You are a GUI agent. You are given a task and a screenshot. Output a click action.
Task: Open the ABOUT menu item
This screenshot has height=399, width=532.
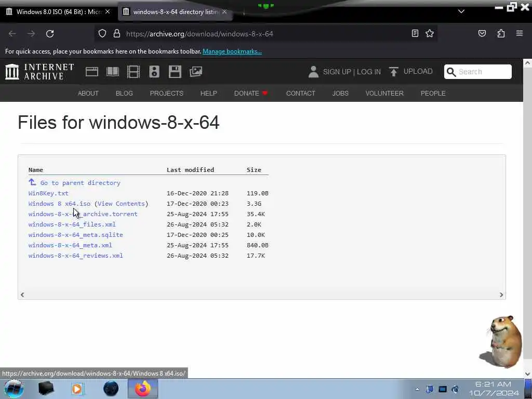point(88,94)
